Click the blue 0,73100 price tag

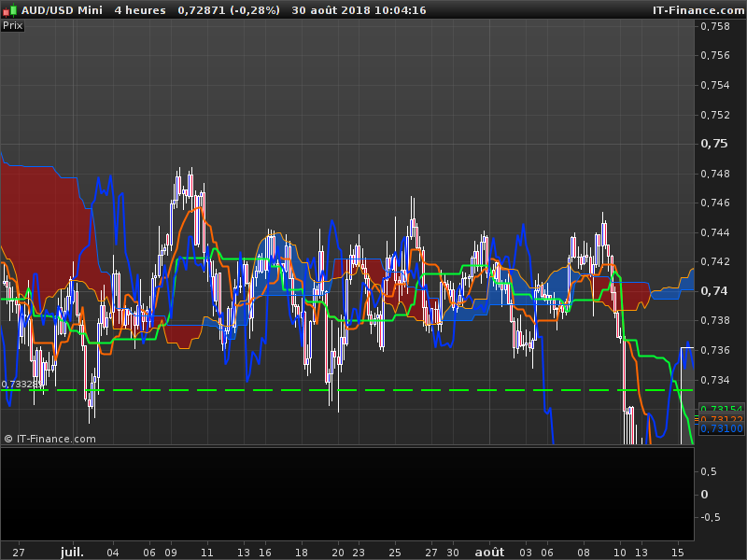[x=722, y=428]
